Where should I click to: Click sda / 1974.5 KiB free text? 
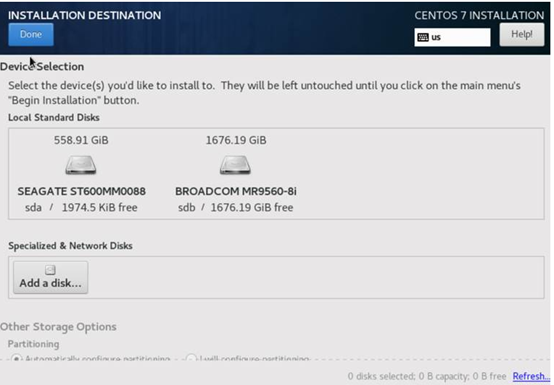pyautogui.click(x=81, y=208)
